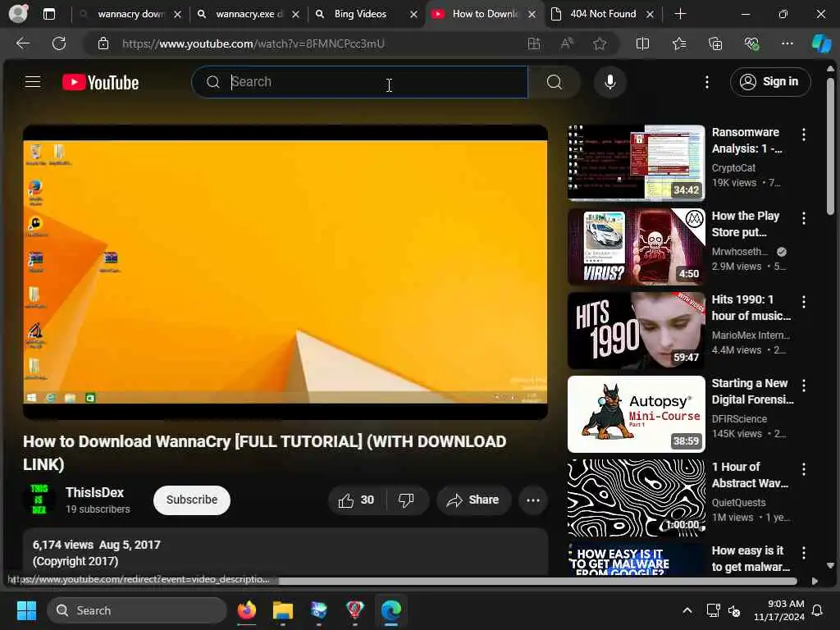The image size is (840, 630).
Task: Open How the Play Store video thumbnail
Action: [x=636, y=246]
